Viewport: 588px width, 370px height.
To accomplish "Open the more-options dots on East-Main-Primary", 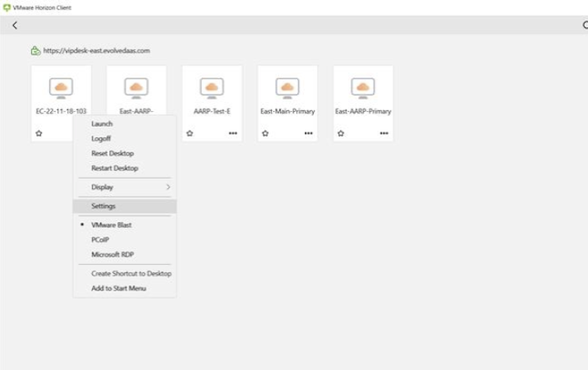I will tap(308, 133).
